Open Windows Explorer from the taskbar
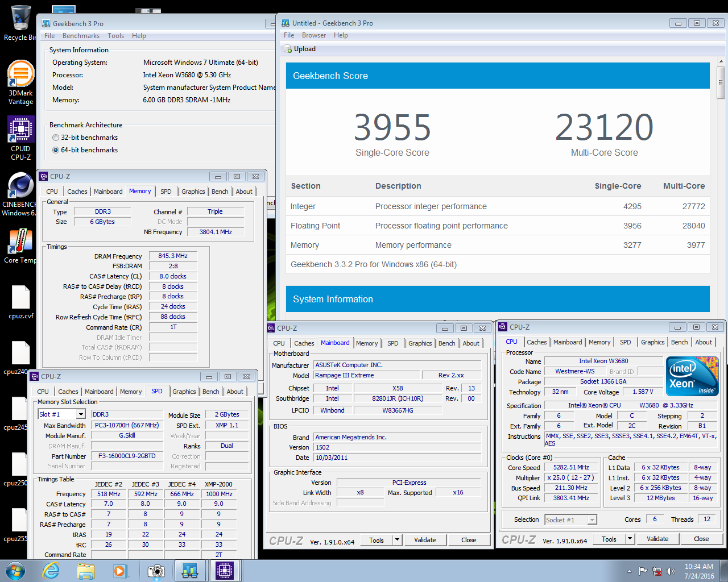728x582 pixels. [86, 571]
